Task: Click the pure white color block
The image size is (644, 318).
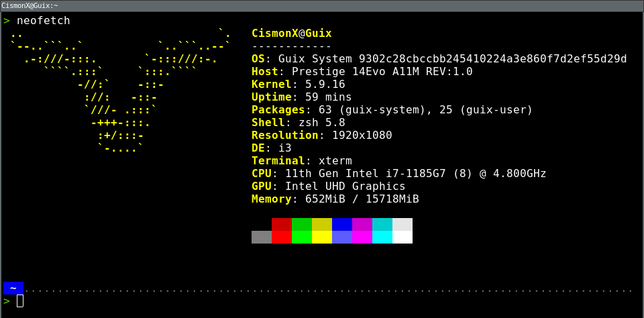Action: coord(402,237)
